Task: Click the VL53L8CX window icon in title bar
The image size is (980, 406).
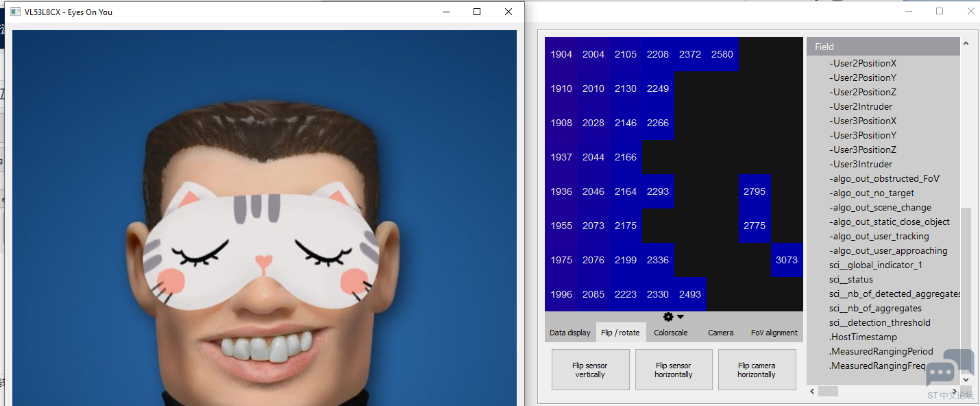Action: tap(15, 12)
